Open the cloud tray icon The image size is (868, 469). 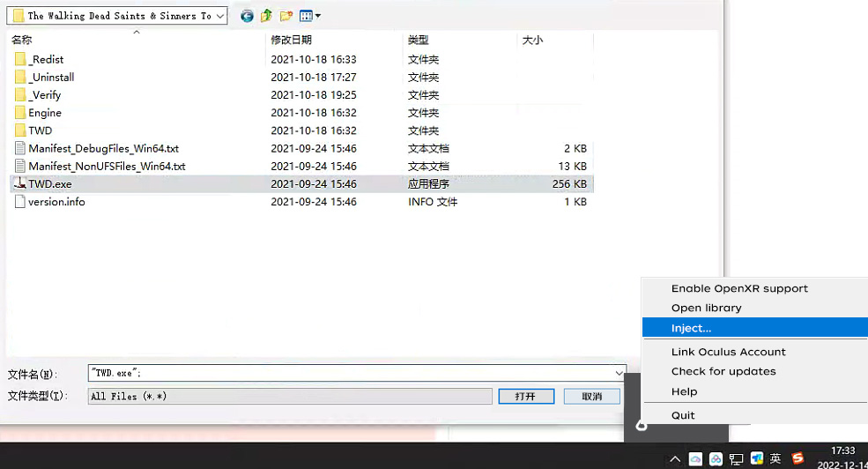pyautogui.click(x=695, y=459)
